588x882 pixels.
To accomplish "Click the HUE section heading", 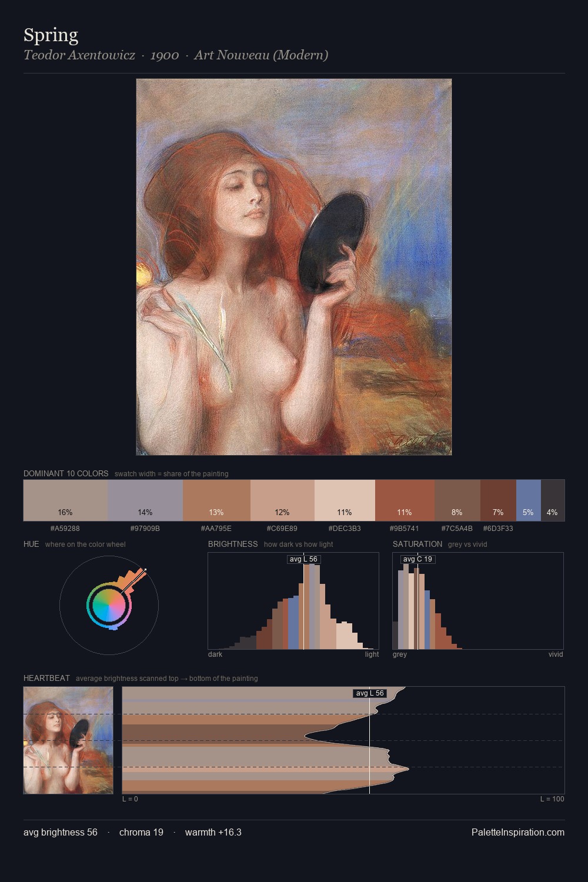I will click(31, 544).
